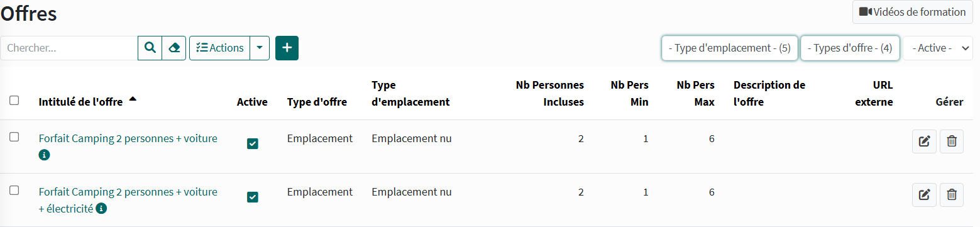Uncheck Active for the électricité offer
980x227 pixels.
click(252, 197)
